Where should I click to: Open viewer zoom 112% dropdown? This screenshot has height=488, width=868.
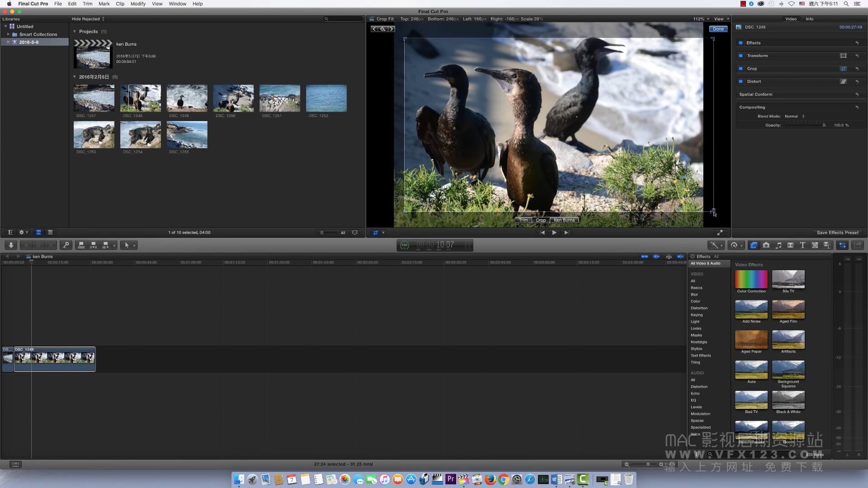pyautogui.click(x=701, y=19)
